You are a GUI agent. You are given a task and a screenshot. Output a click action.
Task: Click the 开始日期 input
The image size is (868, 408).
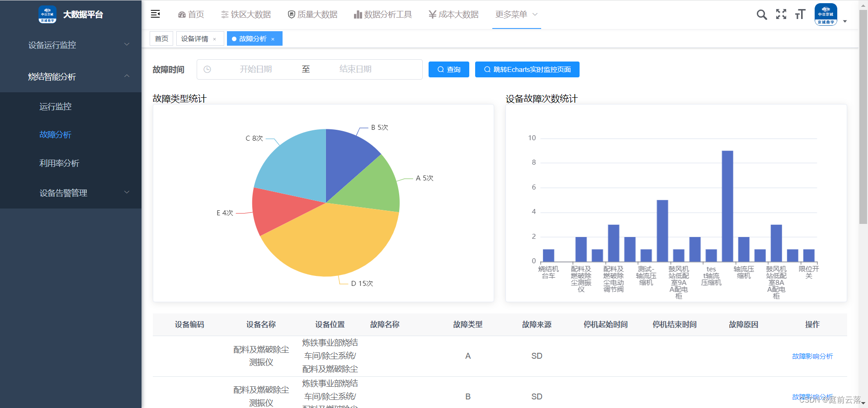click(x=255, y=69)
